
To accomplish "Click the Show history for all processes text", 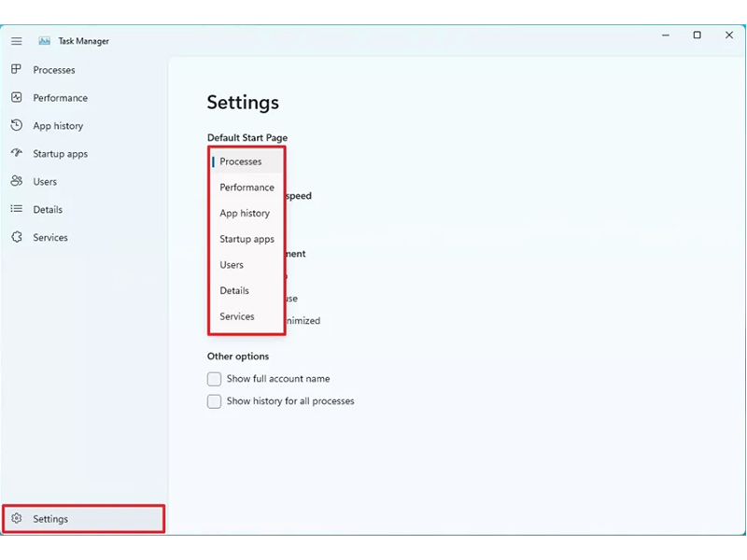I will 290,401.
